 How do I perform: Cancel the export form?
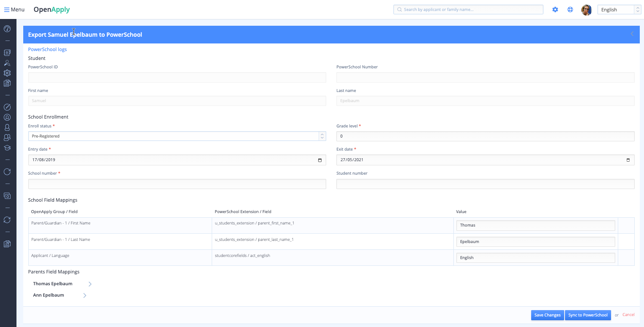click(x=628, y=315)
